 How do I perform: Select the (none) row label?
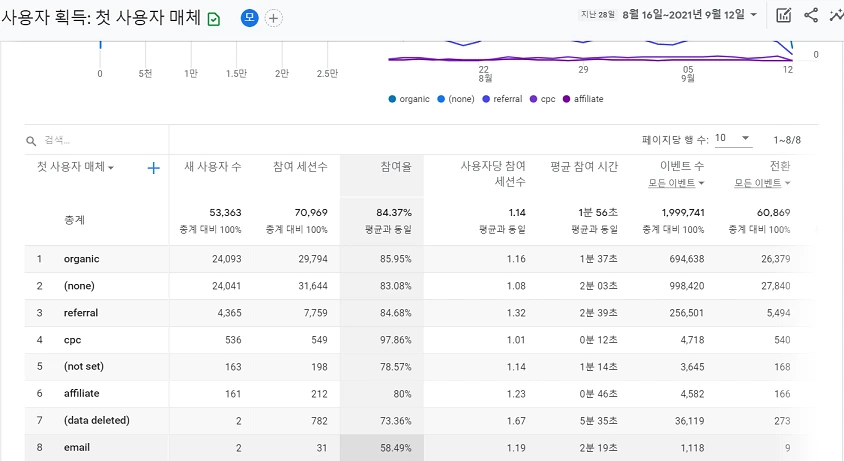point(79,286)
